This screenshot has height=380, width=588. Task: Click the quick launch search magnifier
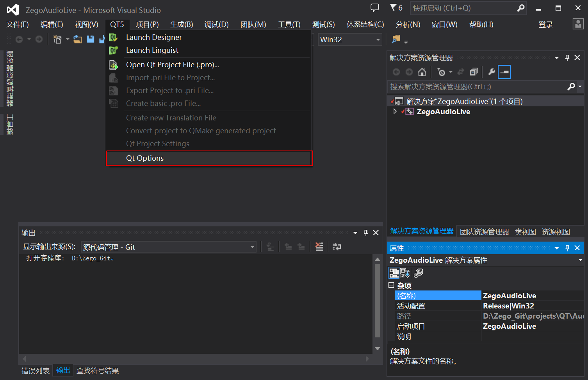(520, 8)
